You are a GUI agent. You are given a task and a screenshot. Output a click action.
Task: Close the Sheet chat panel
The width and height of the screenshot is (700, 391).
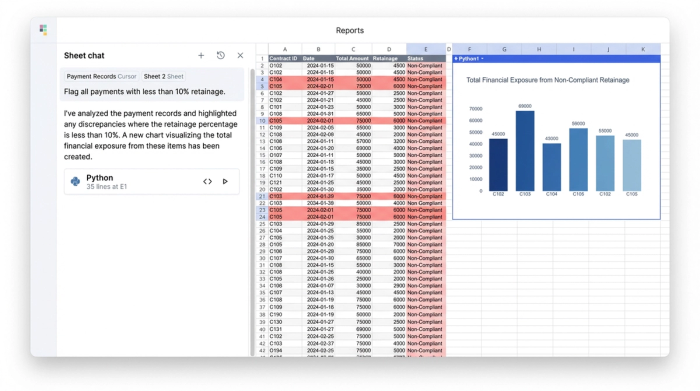pos(240,55)
